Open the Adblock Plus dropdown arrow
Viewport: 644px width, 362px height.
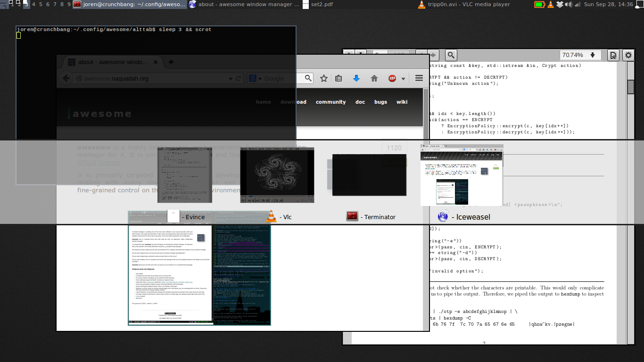point(403,79)
